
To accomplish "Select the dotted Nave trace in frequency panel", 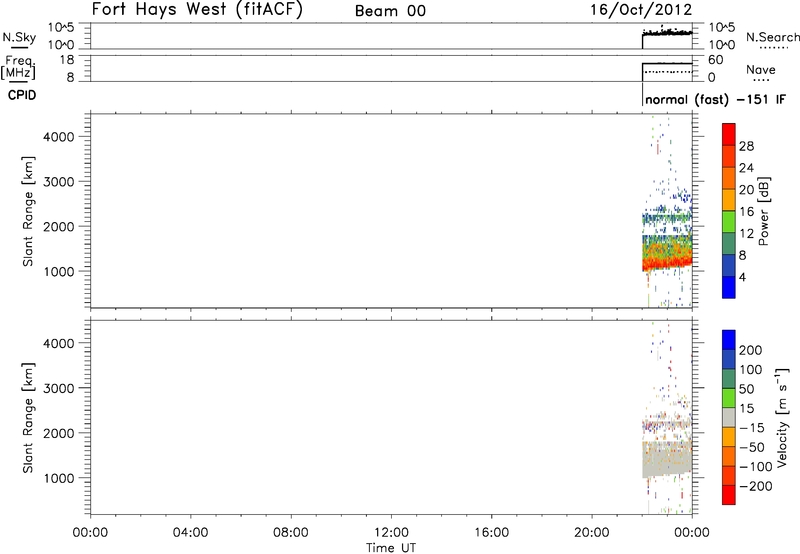I will point(668,72).
